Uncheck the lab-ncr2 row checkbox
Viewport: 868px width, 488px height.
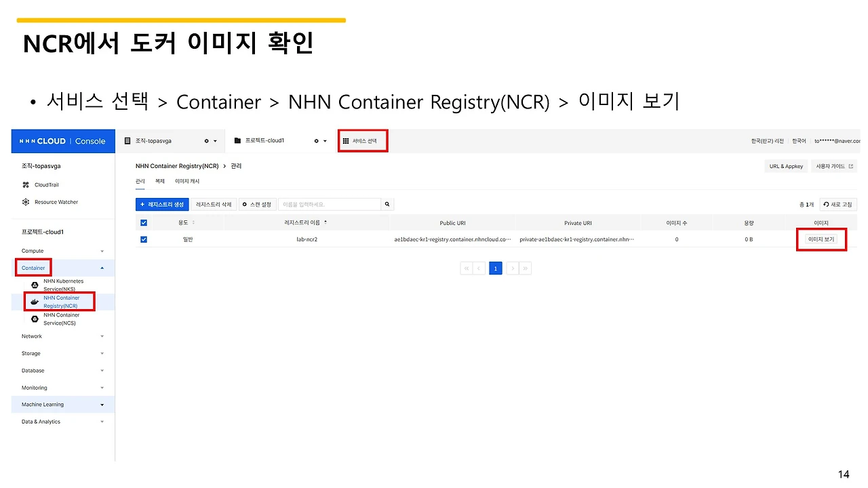(144, 239)
